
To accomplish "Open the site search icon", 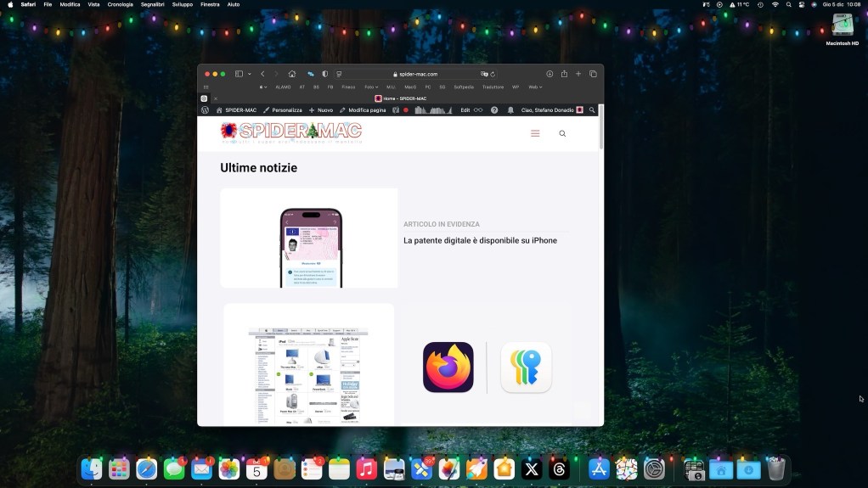I will (x=562, y=133).
